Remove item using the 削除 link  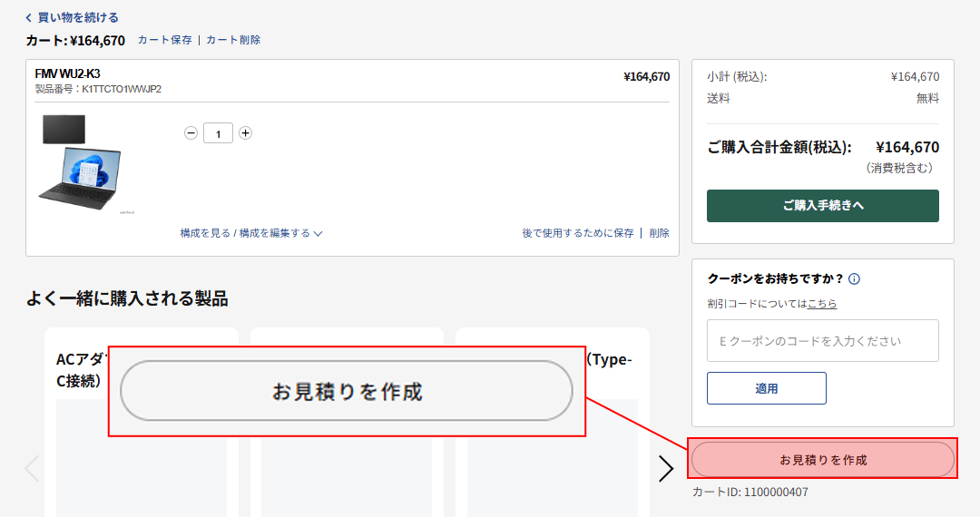pos(659,233)
